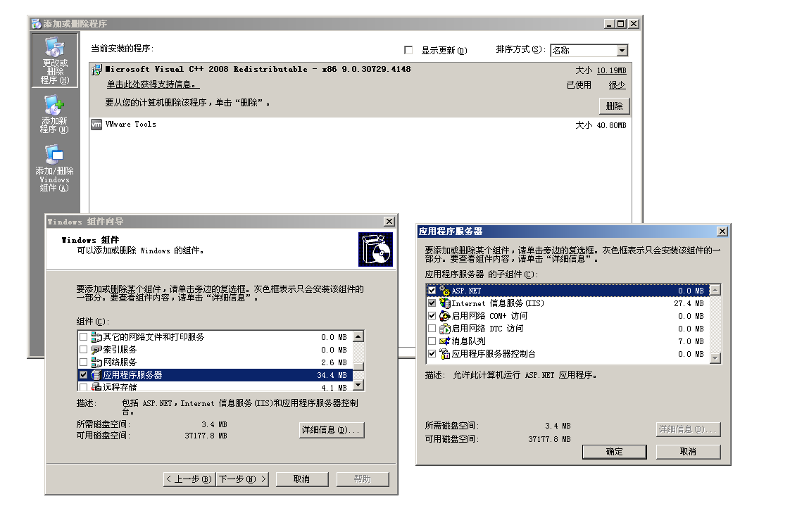Image resolution: width=809 pixels, height=532 pixels.
Task: Uncheck the 应用程序服务器控制台 checkbox
Action: (432, 354)
